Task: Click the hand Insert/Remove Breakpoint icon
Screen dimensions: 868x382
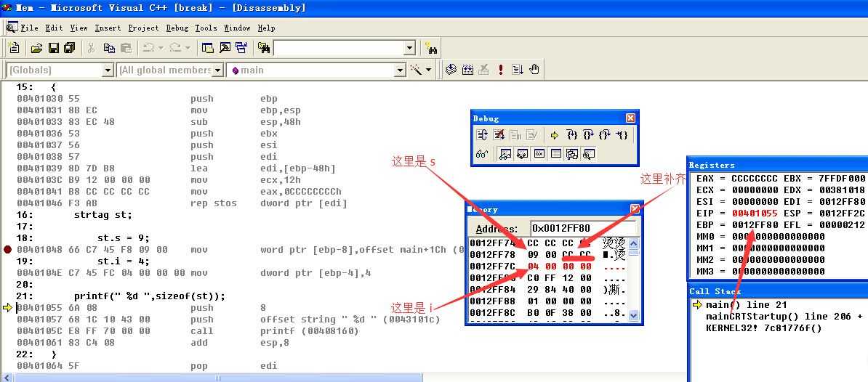Action: 534,70
